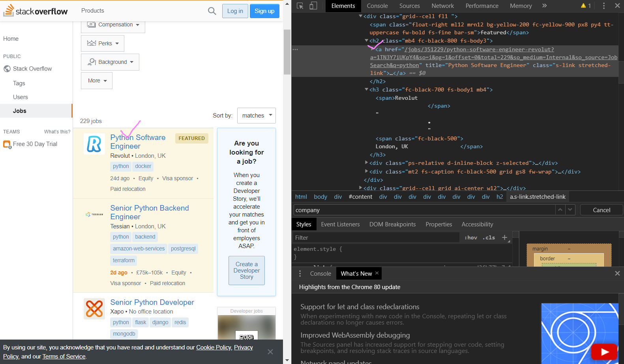This screenshot has width=624, height=364.
Task: Open Senior Python Developer job link
Action: [152, 302]
